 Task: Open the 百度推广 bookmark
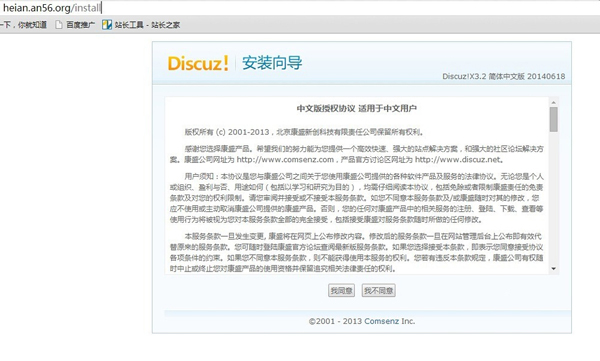click(75, 25)
